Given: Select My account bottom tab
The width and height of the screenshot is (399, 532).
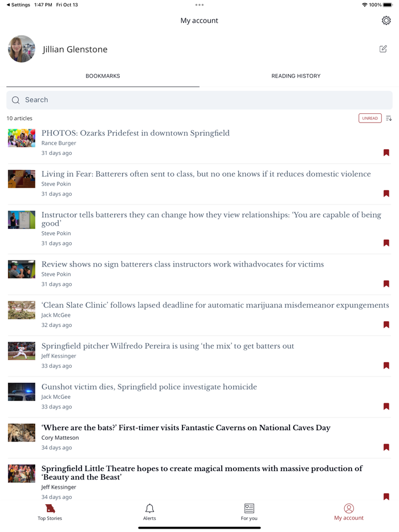Looking at the screenshot, I should (349, 512).
